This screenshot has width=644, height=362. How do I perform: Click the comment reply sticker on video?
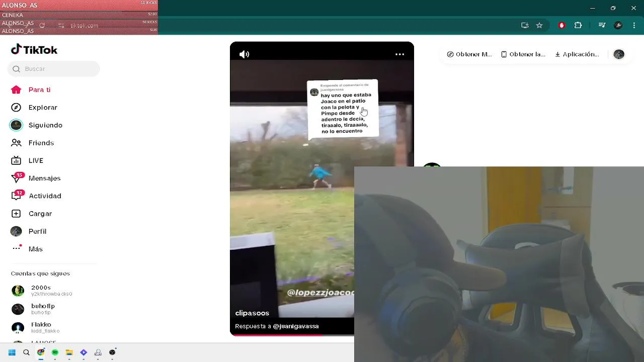tap(343, 109)
